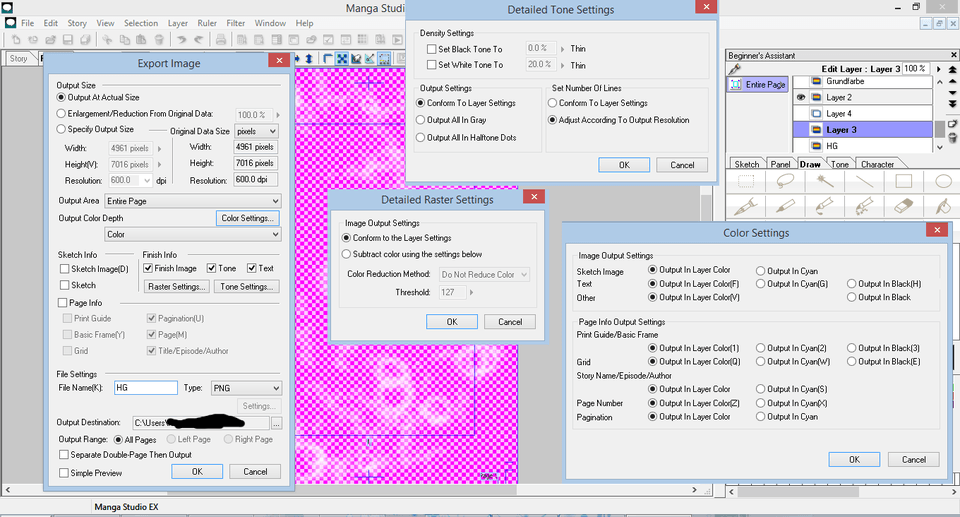The height and width of the screenshot is (517, 960).
Task: Click the Output Destination browse button
Action: (277, 423)
